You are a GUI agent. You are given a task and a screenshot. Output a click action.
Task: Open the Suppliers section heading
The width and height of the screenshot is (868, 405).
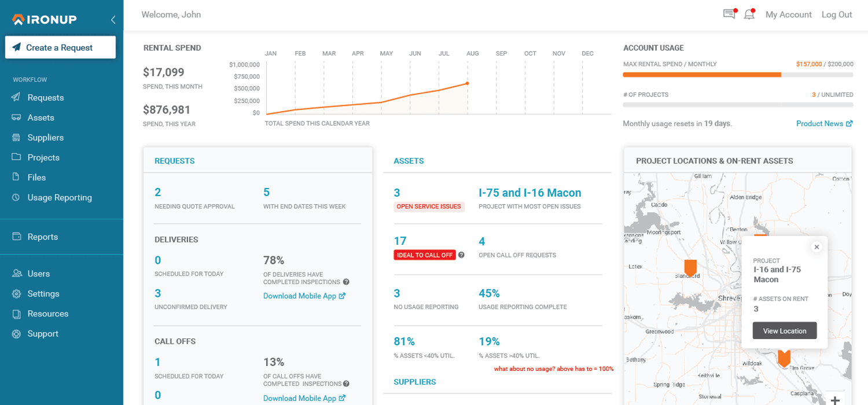(415, 382)
